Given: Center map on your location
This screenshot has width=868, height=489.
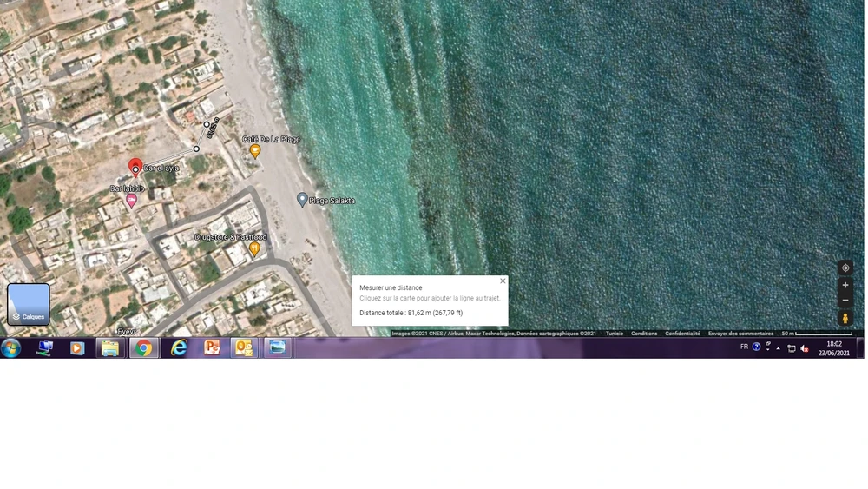Looking at the screenshot, I should (845, 268).
